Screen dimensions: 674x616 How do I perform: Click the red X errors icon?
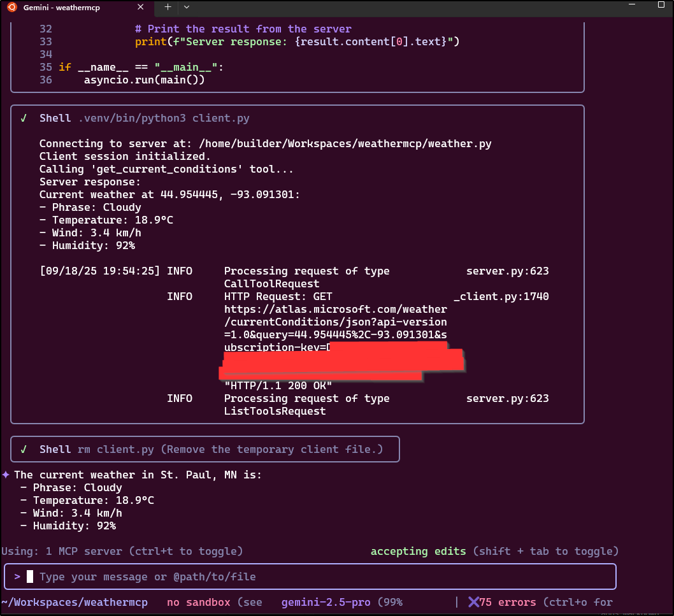click(473, 602)
